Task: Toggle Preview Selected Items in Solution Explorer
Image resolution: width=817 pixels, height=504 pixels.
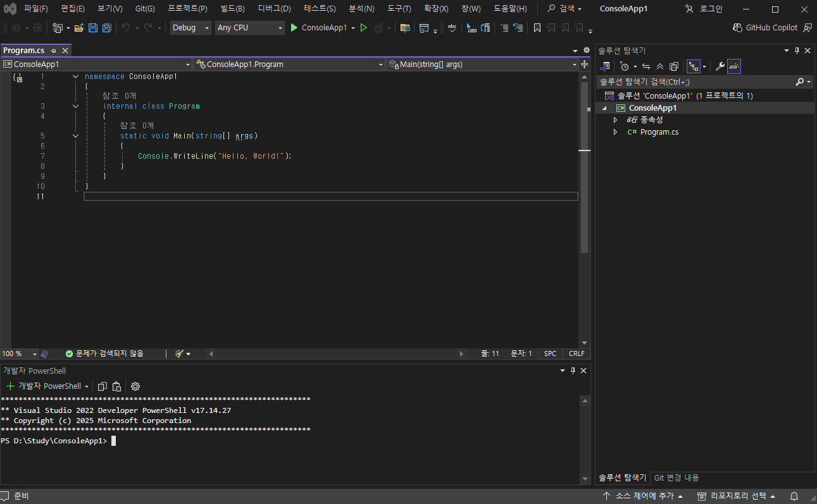Action: pyautogui.click(x=734, y=66)
